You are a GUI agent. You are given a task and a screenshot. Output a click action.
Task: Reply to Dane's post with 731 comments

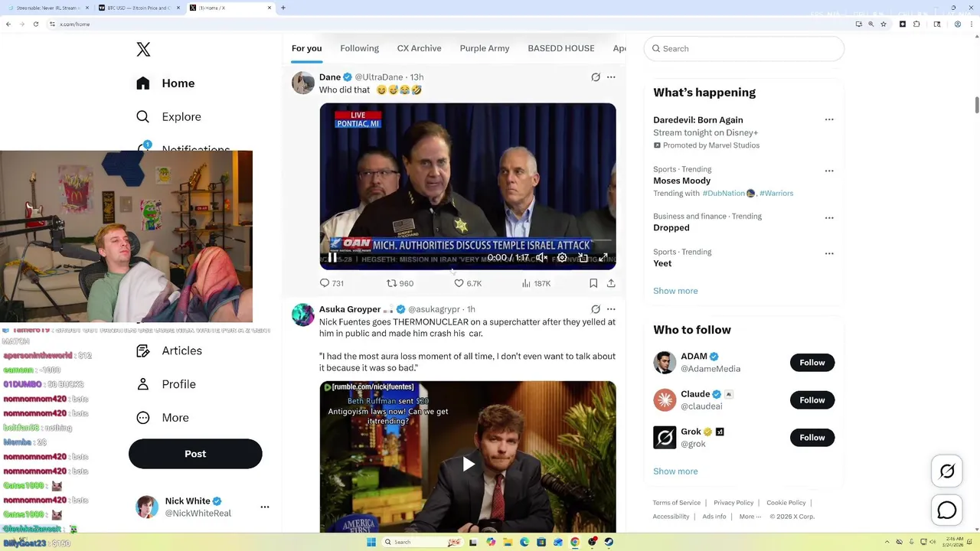(x=332, y=283)
